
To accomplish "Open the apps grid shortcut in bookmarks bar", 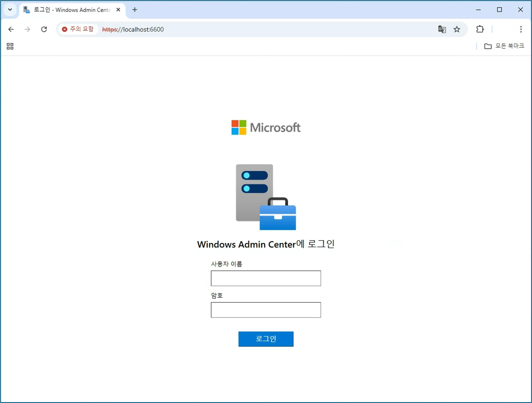I will 10,46.
